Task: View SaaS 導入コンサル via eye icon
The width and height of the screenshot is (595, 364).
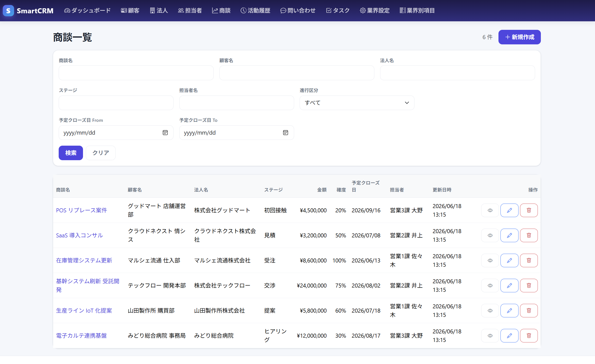Action: 490,235
